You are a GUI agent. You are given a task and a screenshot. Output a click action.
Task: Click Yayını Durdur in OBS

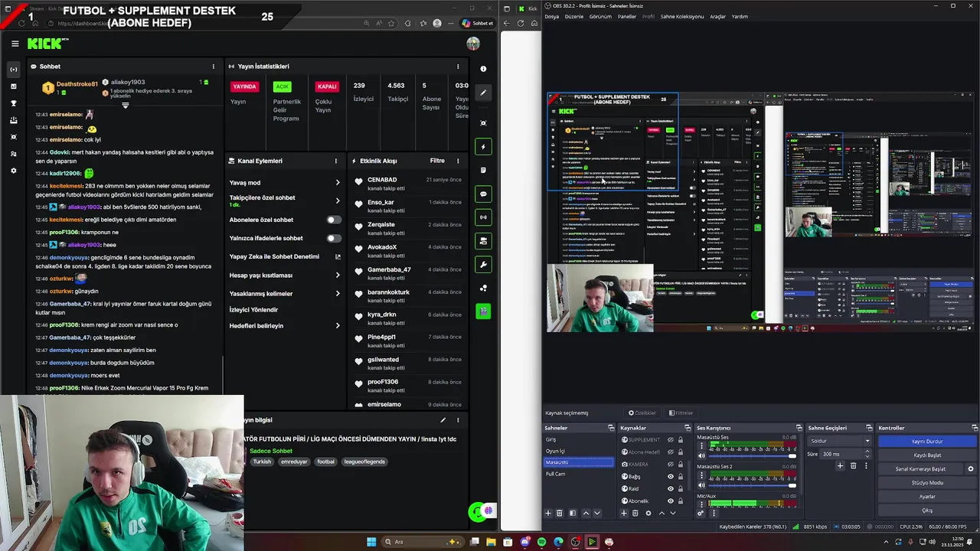point(927,442)
